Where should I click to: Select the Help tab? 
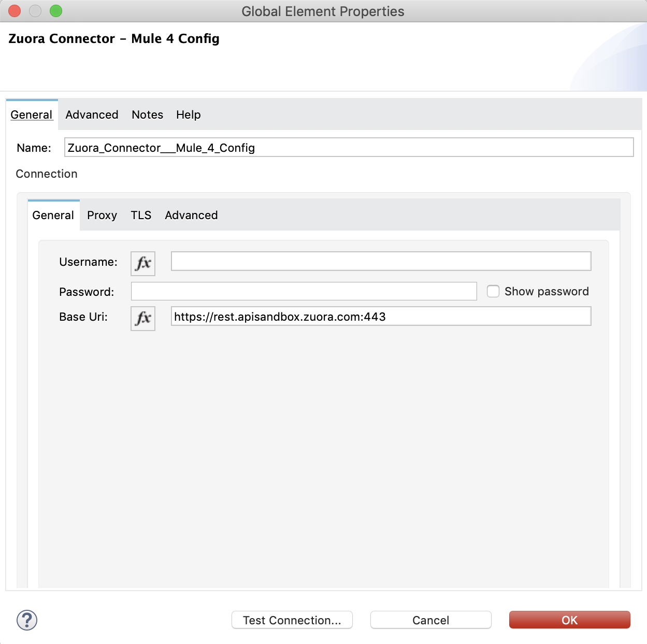click(188, 115)
